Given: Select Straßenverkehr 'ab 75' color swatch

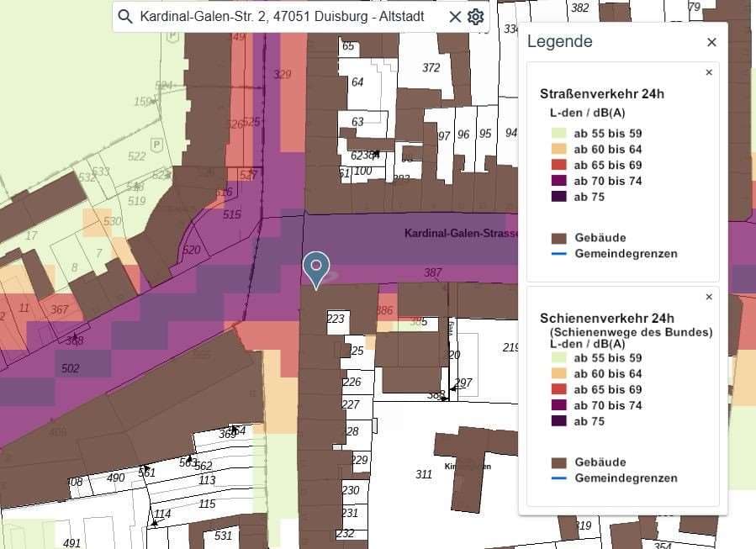Looking at the screenshot, I should click(559, 197).
